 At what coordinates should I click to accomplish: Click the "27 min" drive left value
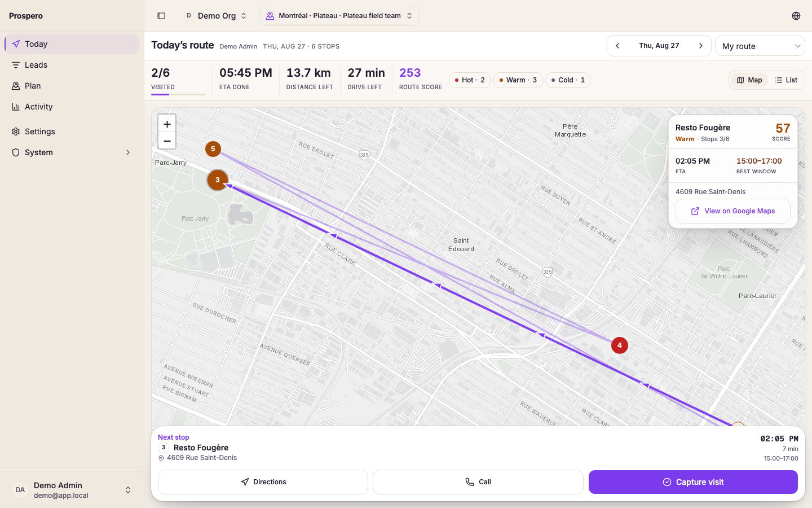pos(367,73)
